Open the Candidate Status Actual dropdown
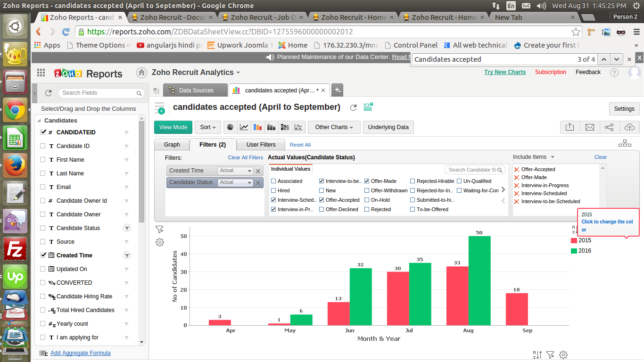The image size is (644, 362). pyautogui.click(x=235, y=182)
